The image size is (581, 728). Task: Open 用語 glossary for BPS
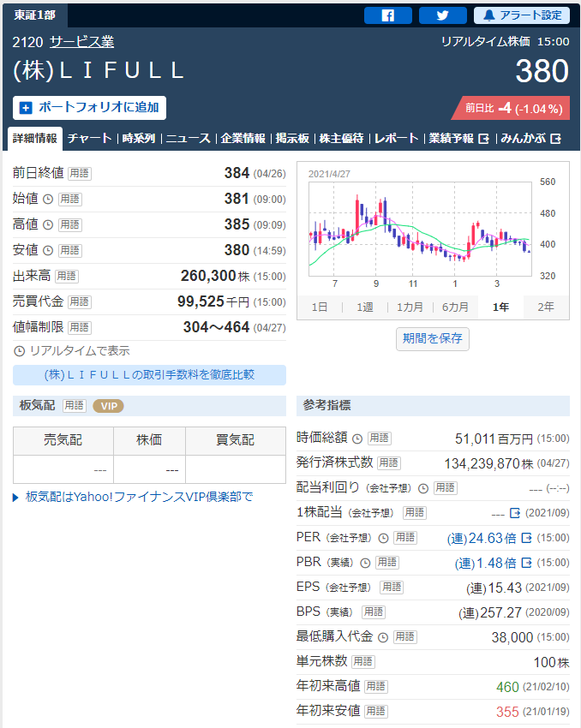click(x=374, y=612)
